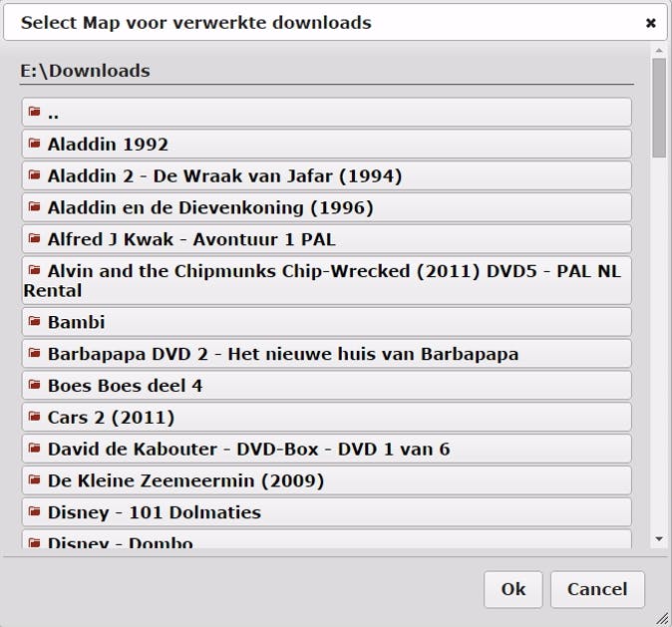Click the dialog resize grip corner
This screenshot has height=627, width=672.
click(x=662, y=618)
